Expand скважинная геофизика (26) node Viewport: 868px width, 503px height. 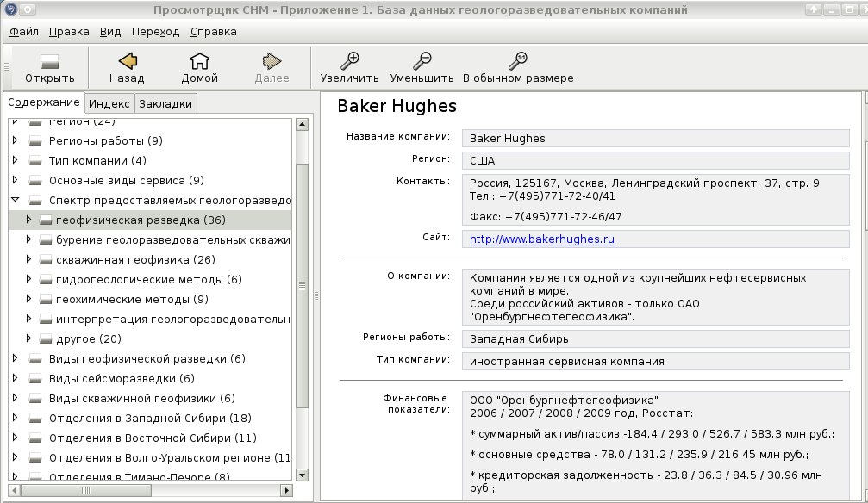point(28,259)
